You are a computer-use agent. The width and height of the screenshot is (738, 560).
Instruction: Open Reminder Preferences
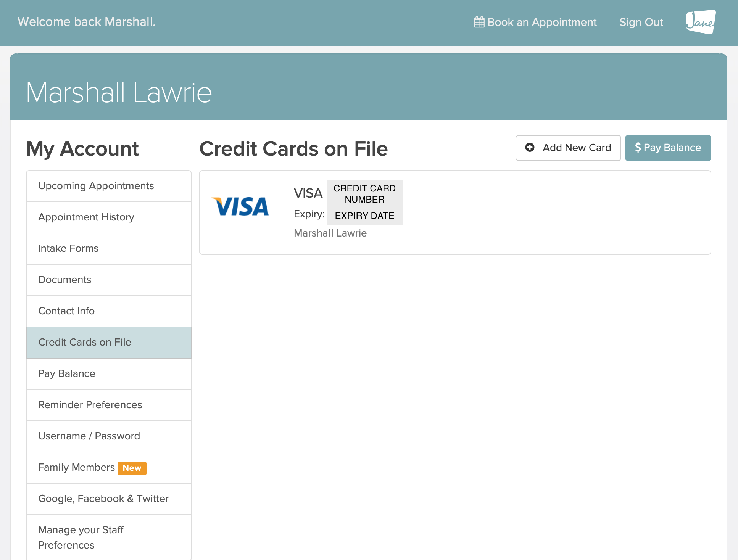[90, 405]
